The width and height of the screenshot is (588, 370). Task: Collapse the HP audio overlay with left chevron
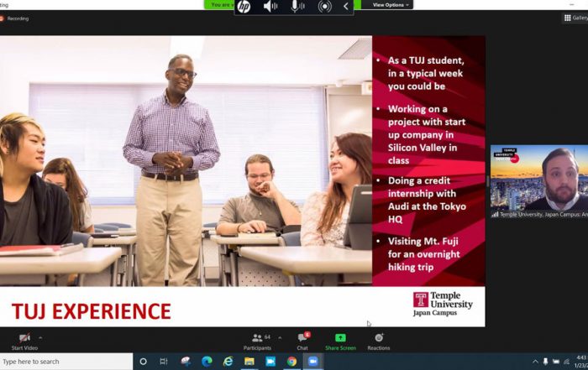point(346,7)
